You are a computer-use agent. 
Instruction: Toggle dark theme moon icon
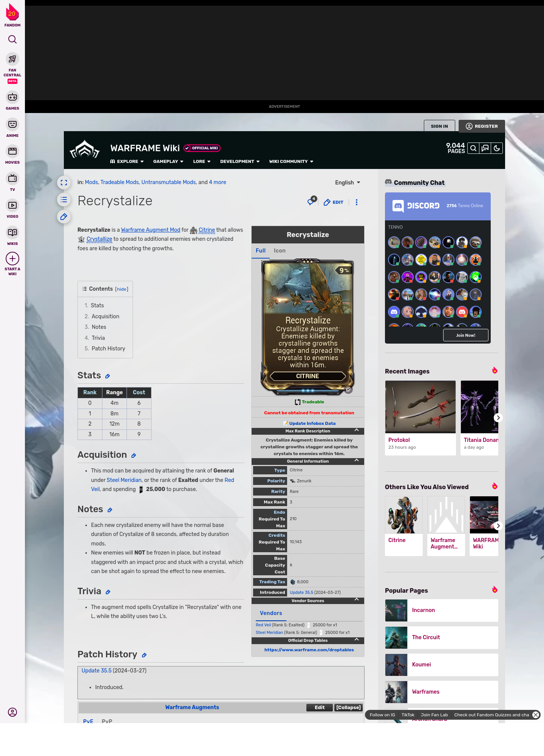497,148
